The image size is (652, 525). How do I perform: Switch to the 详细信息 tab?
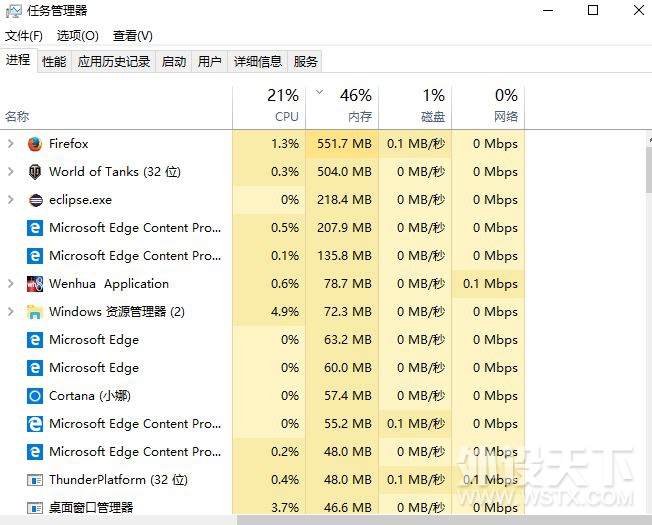(x=257, y=62)
